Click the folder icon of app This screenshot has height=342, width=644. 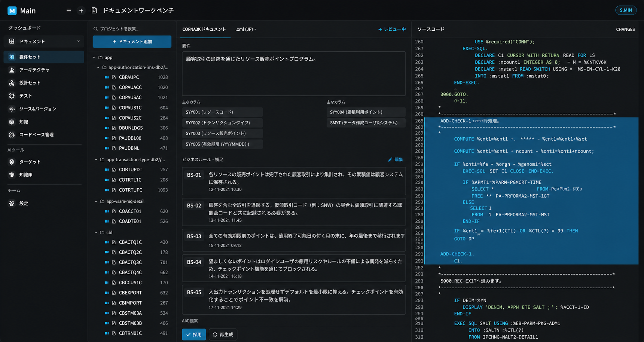pyautogui.click(x=100, y=58)
